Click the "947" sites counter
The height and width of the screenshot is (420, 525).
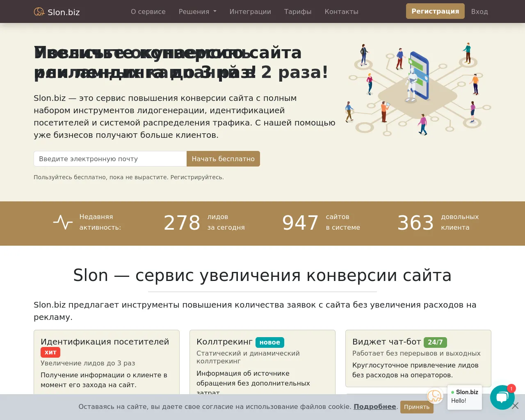coord(300,223)
